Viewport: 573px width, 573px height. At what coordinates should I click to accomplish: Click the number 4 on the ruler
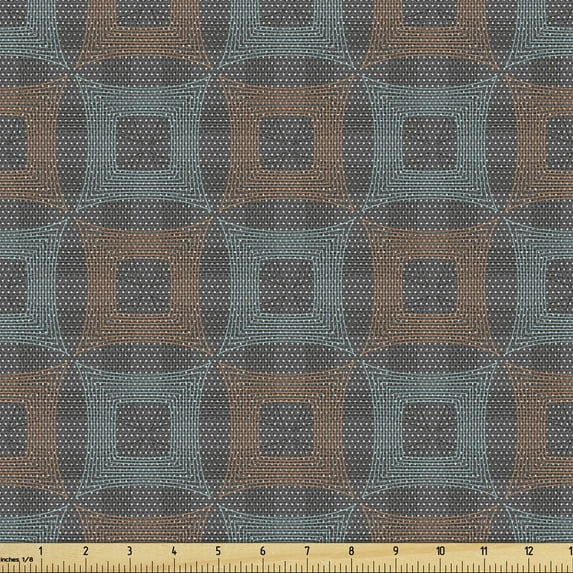click(x=174, y=551)
